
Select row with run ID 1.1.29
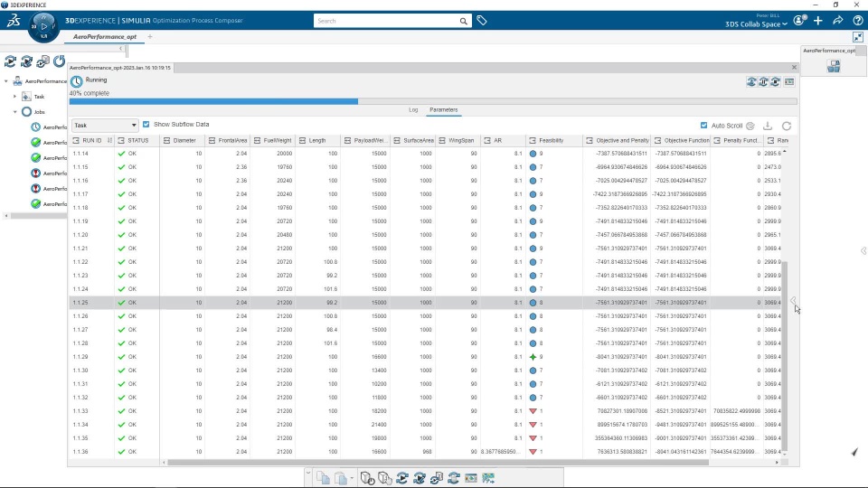click(x=425, y=357)
